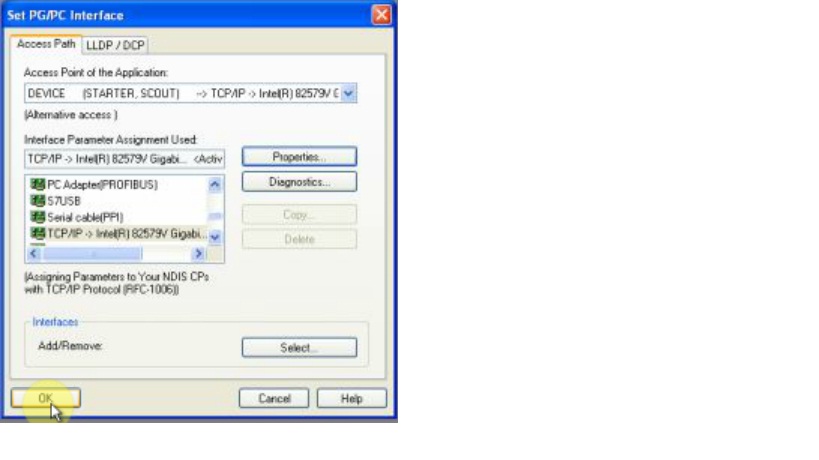
Task: Click the interface list scroll down arrow
Action: pos(215,237)
